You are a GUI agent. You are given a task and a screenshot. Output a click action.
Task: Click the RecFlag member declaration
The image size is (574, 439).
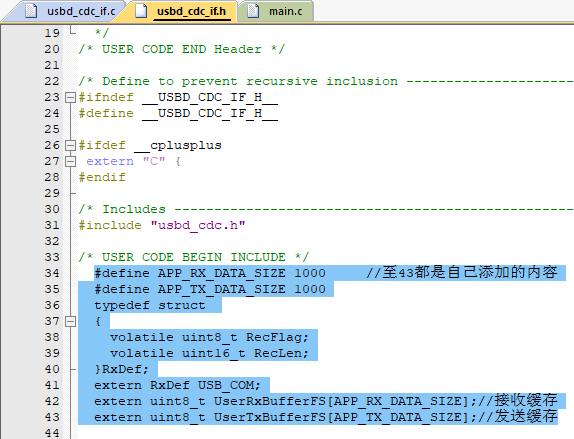coord(209,337)
